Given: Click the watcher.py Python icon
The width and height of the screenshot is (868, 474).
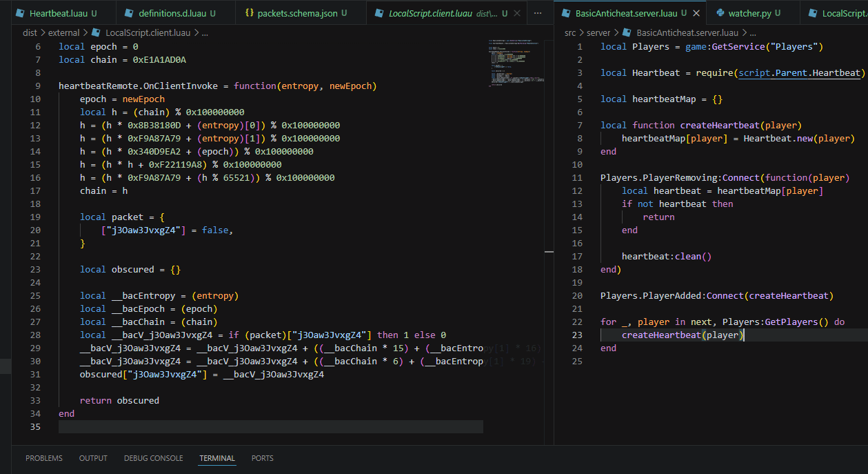Looking at the screenshot, I should pyautogui.click(x=720, y=13).
